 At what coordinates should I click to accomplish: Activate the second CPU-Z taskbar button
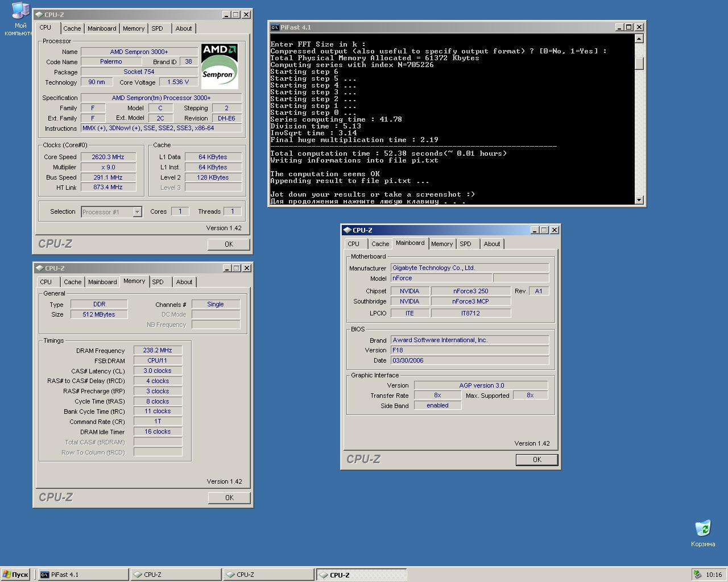pyautogui.click(x=268, y=575)
